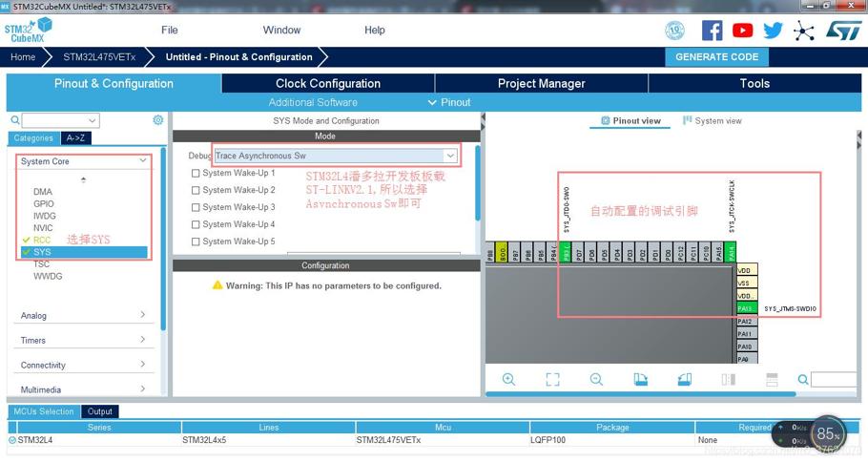The height and width of the screenshot is (462, 868).
Task: Click the zoom out magnifier icon
Action: tap(596, 380)
